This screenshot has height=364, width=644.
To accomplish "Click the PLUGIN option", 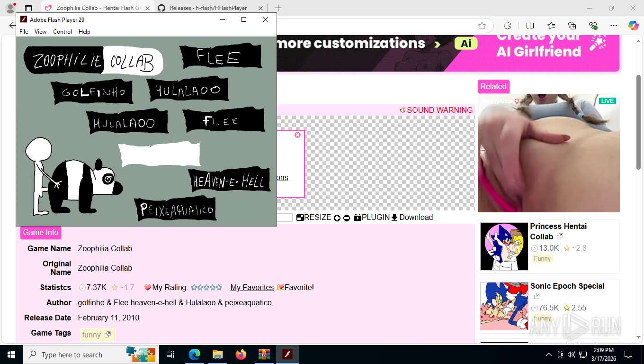I will (372, 218).
